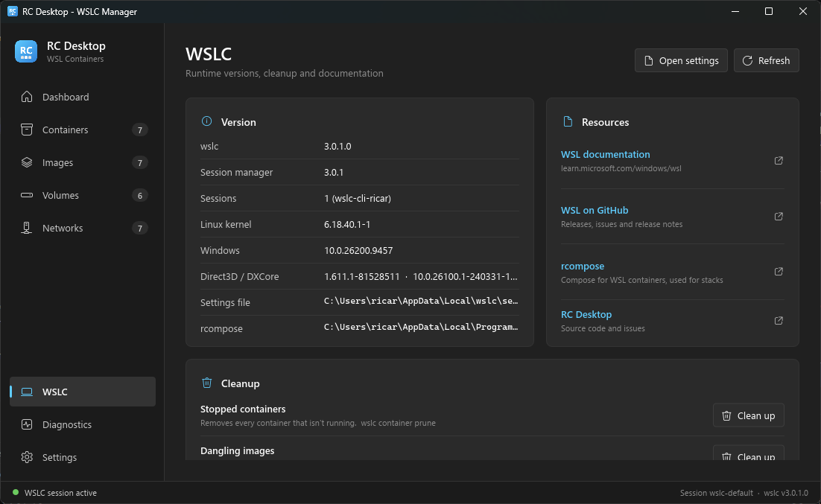Viewport: 821px width, 504px height.
Task: Click the Direct3D / DXCore version value
Action: point(421,276)
